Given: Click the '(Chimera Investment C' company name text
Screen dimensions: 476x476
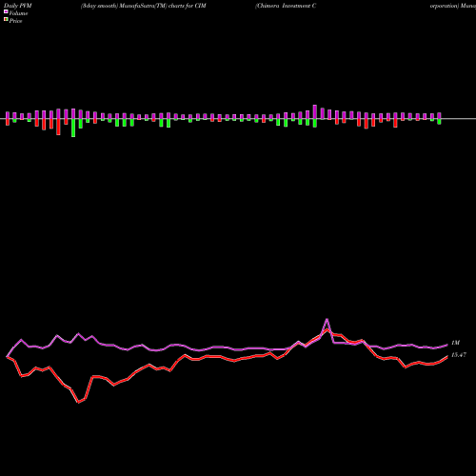Looking at the screenshot, I should (286, 6).
